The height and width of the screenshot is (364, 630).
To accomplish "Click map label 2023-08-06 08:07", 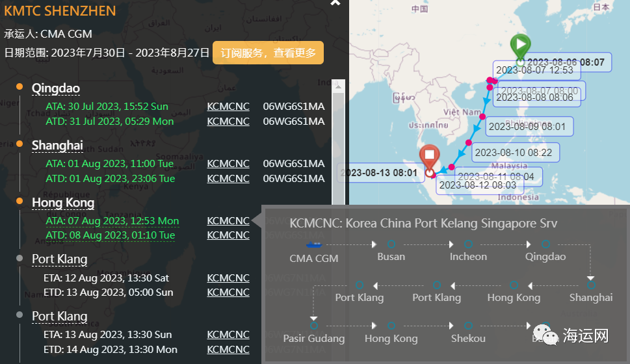I will tap(566, 62).
